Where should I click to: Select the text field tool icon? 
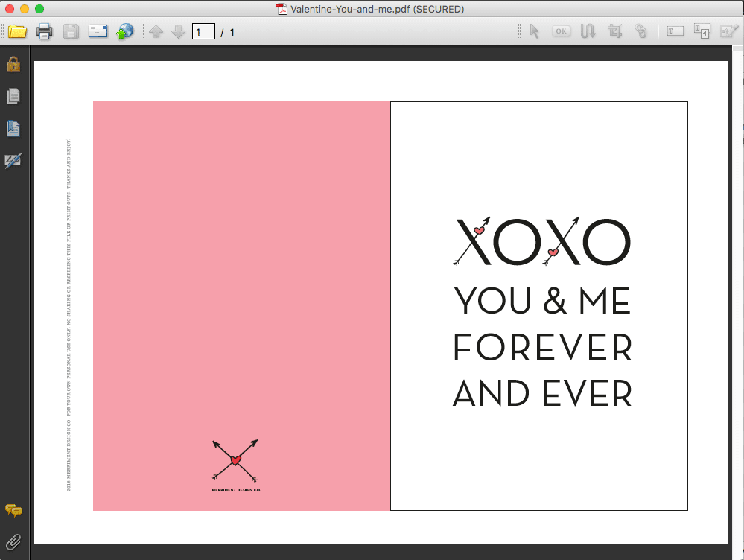click(x=675, y=31)
